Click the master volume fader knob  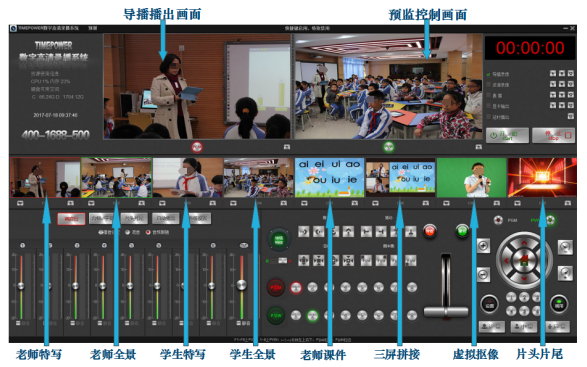point(242,285)
